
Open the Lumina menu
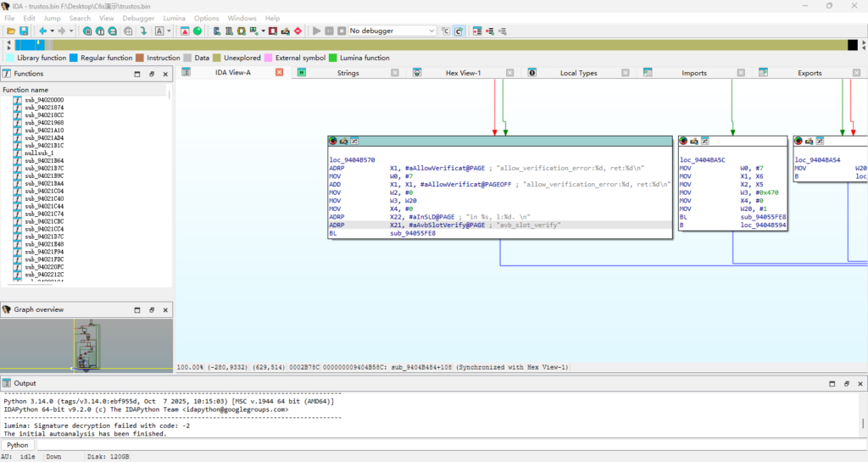(174, 18)
